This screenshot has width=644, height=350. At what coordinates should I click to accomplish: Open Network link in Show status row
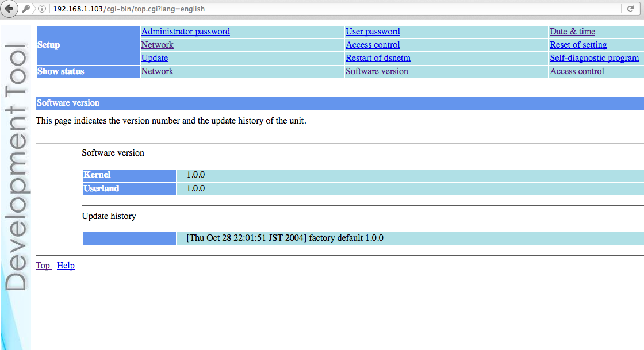[x=158, y=71]
